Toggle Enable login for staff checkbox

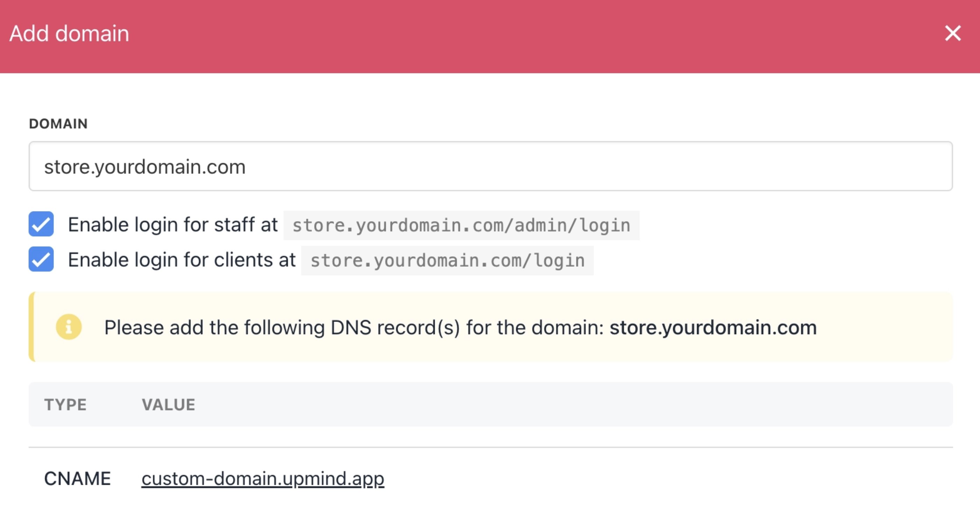41,224
